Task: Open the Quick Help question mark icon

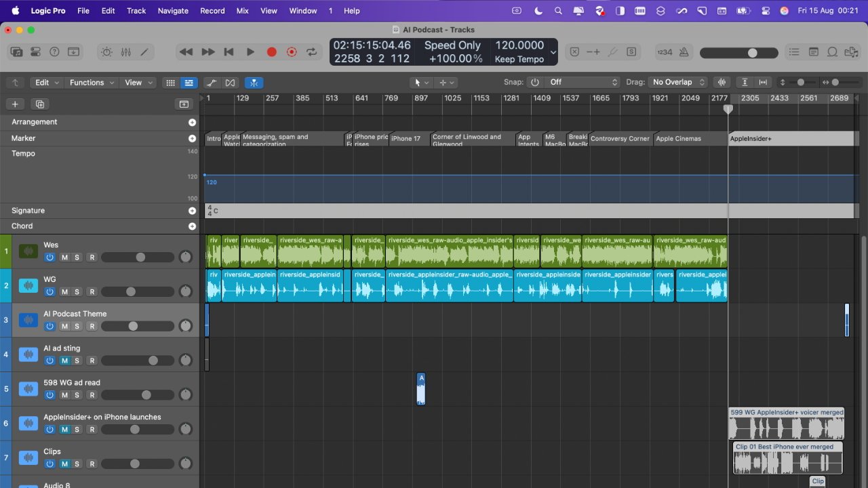Action: click(x=55, y=52)
